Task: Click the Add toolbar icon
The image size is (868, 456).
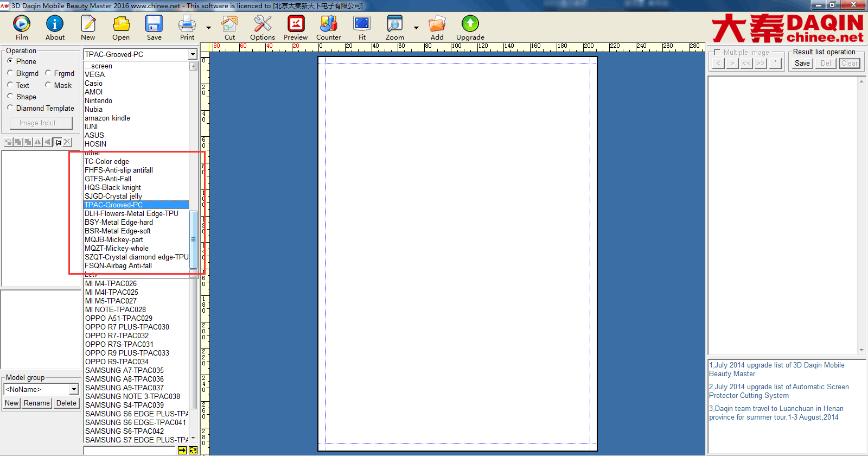Action: (x=437, y=24)
